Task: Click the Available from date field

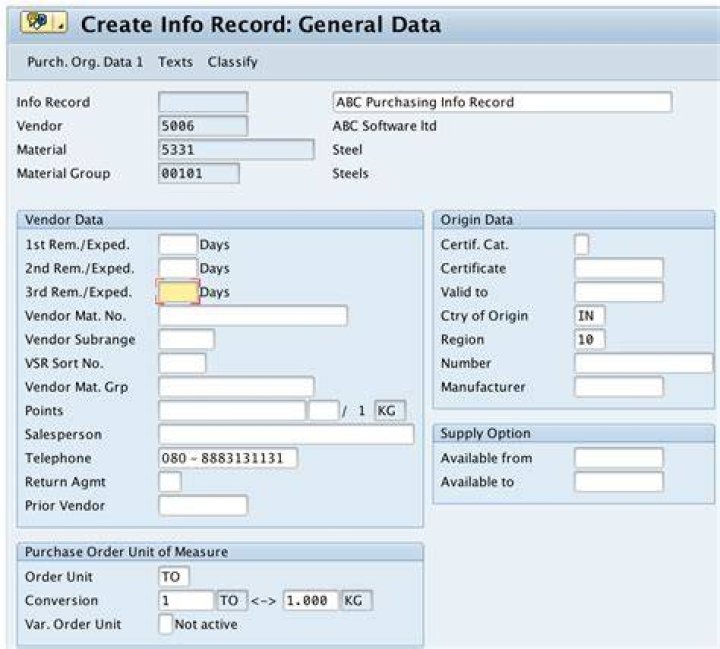Action: click(619, 458)
